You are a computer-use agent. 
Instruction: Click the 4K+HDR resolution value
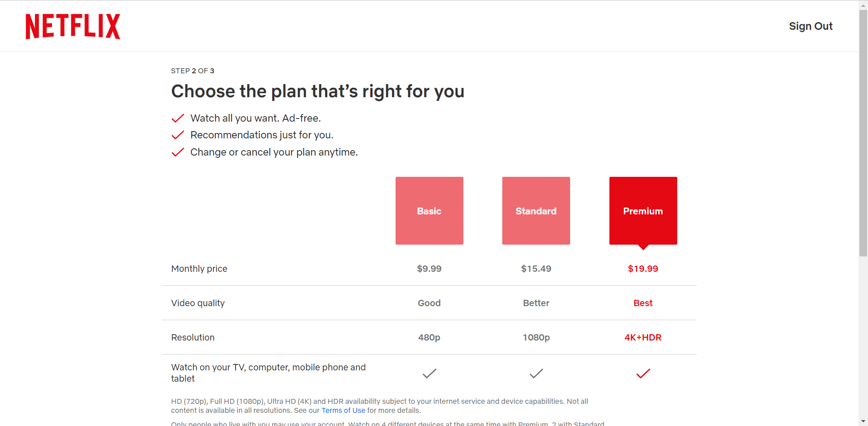pos(643,337)
